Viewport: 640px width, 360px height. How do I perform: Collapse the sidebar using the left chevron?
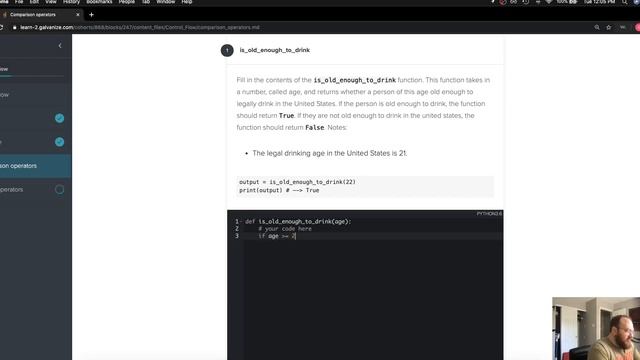point(60,46)
